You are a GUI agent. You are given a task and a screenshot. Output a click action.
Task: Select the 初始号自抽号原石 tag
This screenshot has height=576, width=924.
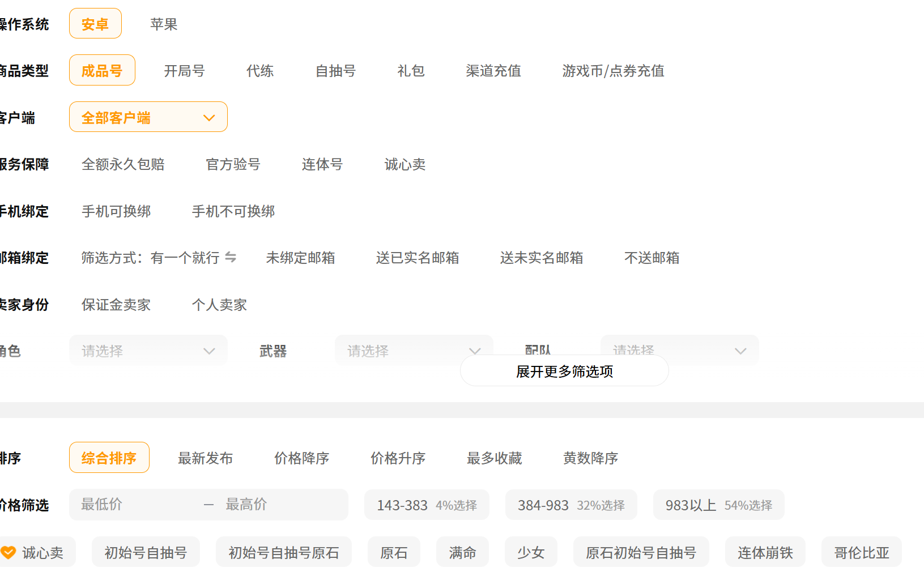283,552
